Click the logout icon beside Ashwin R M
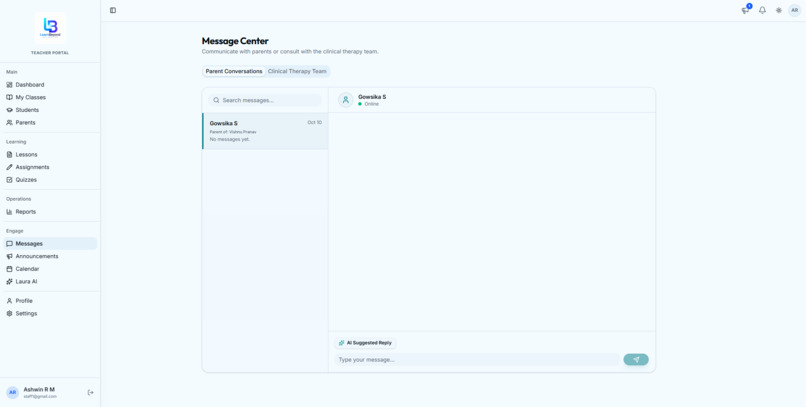 tap(90, 393)
